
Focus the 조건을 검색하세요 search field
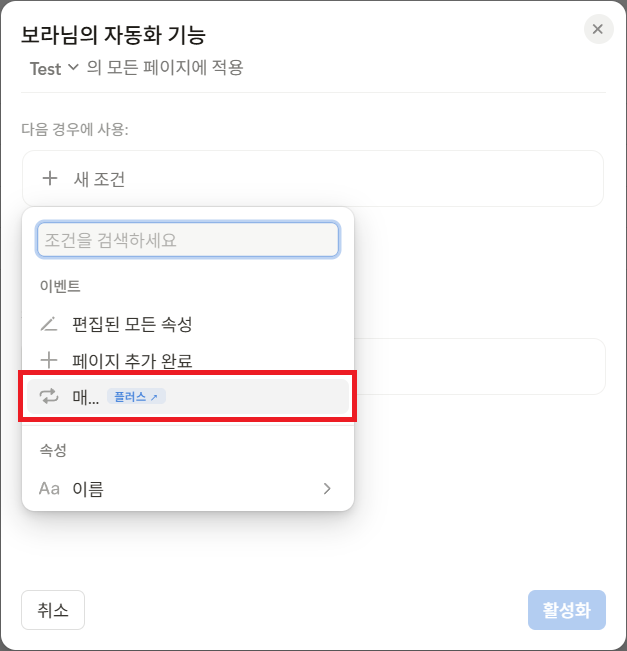tap(188, 240)
